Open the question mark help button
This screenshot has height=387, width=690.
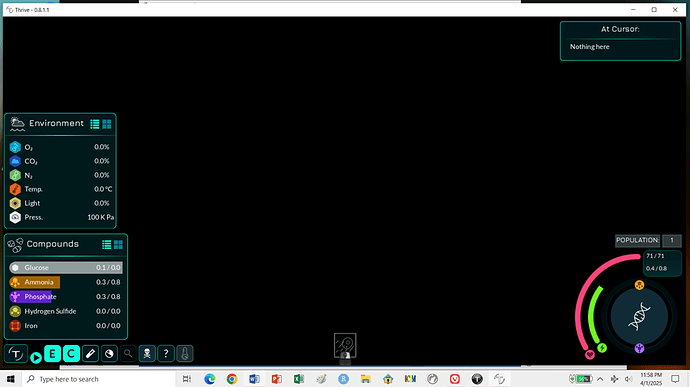click(x=166, y=354)
